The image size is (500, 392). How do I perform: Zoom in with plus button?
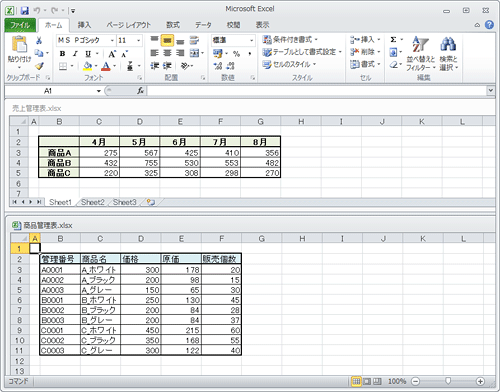pyautogui.click(x=480, y=381)
